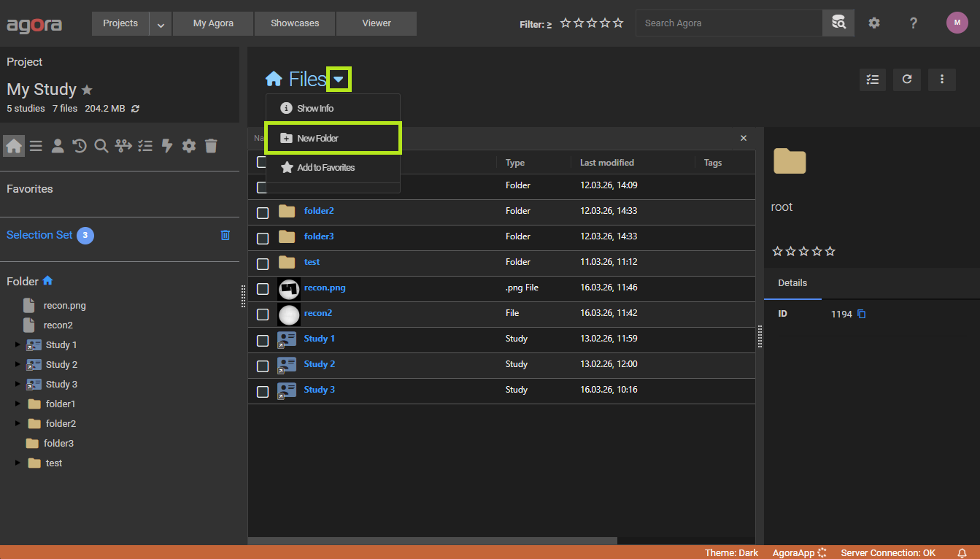The image size is (980, 559).
Task: Open the Showcases page
Action: pyautogui.click(x=295, y=23)
